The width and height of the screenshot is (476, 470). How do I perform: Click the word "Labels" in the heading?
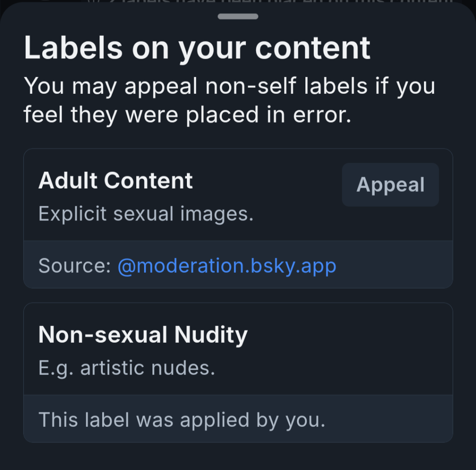coord(73,47)
